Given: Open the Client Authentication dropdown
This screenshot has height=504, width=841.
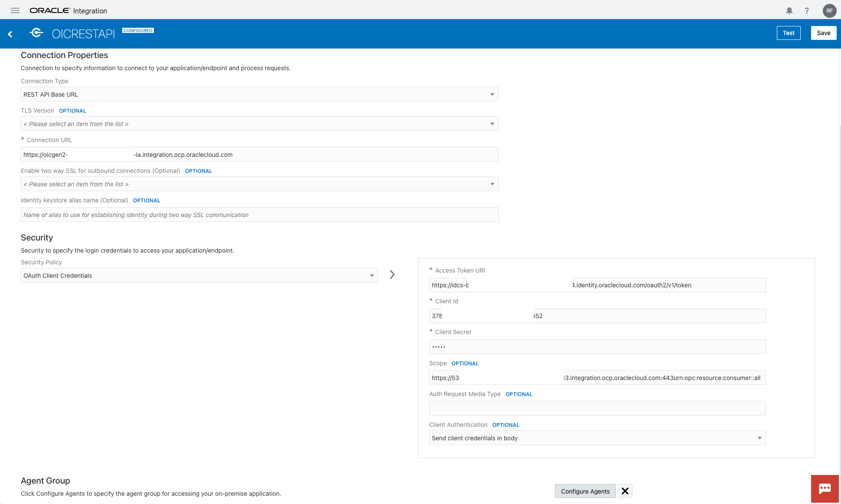Looking at the screenshot, I should 760,438.
